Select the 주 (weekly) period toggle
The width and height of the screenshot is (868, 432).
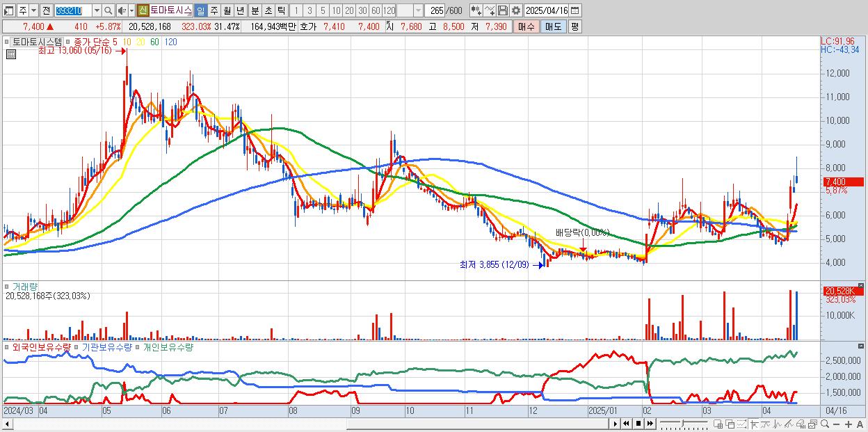point(214,10)
